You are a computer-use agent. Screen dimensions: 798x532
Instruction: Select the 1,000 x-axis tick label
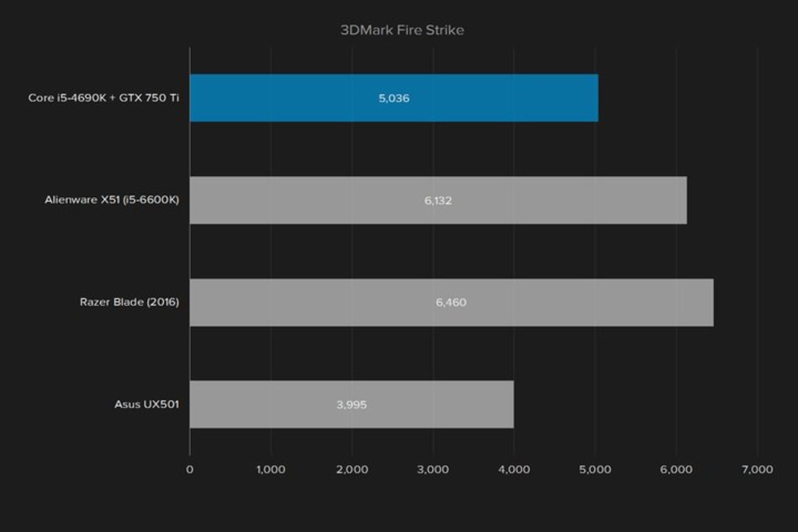pos(271,470)
